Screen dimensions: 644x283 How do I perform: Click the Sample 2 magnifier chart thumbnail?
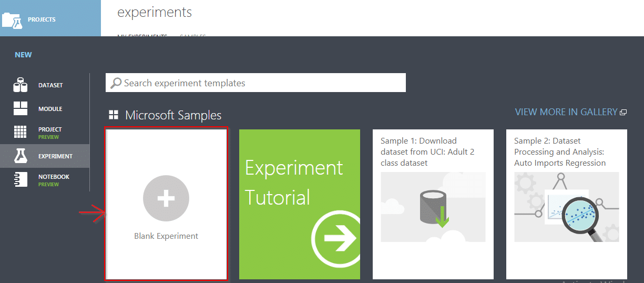[567, 207]
